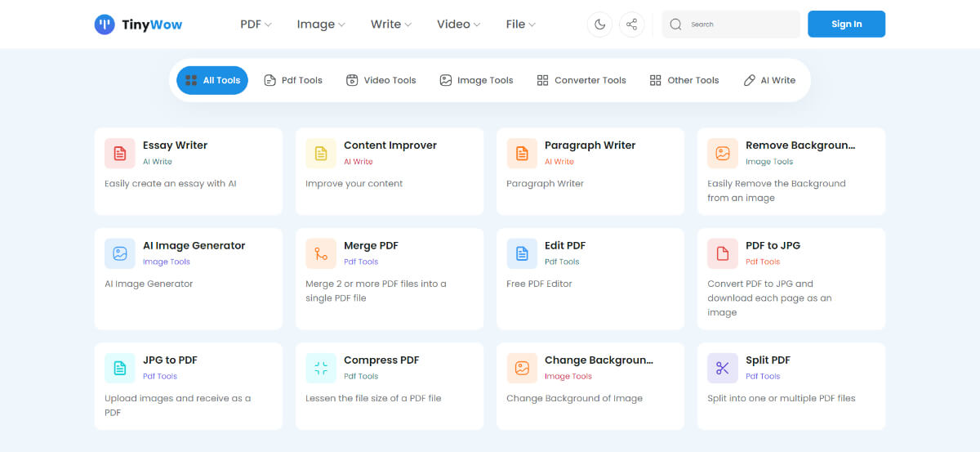
Task: Open the Image dropdown menu
Action: tap(321, 25)
